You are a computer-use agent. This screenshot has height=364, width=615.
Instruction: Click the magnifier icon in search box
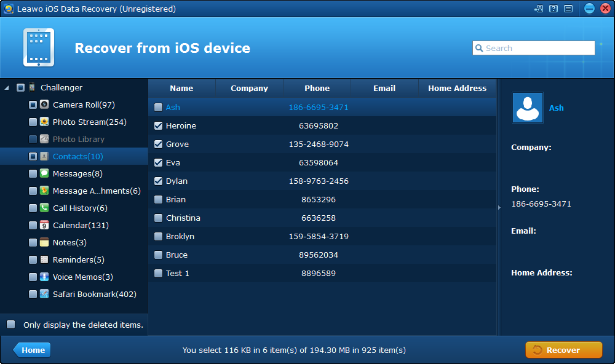tap(479, 48)
